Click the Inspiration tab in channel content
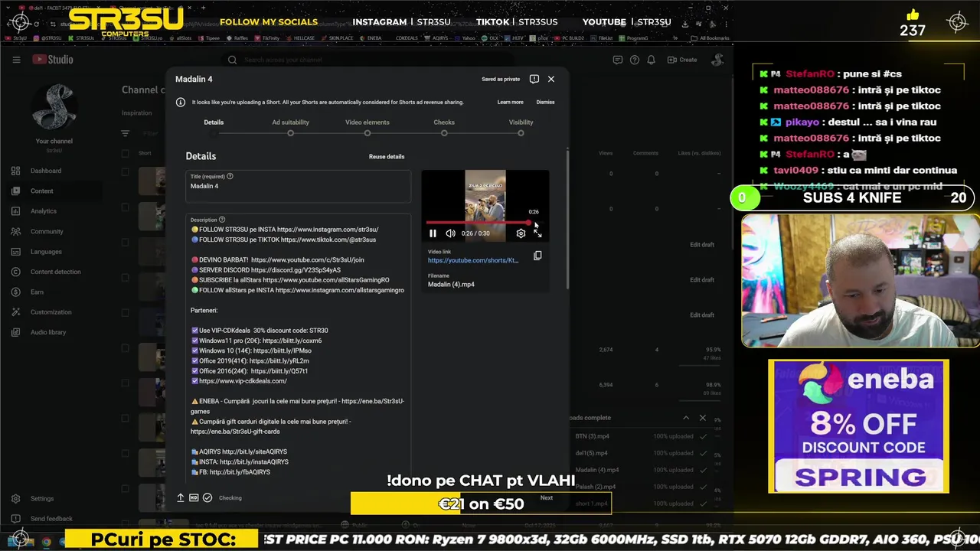 click(x=136, y=113)
